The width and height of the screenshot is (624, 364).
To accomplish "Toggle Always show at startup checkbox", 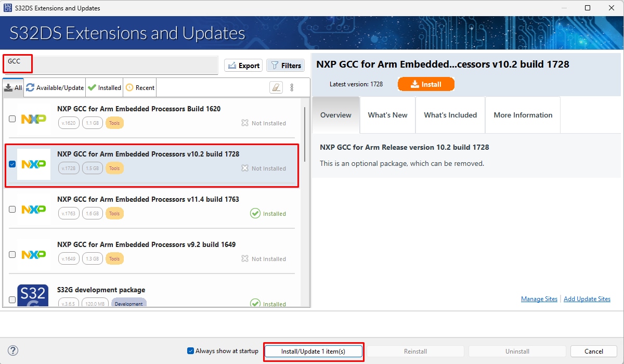I will click(x=190, y=351).
